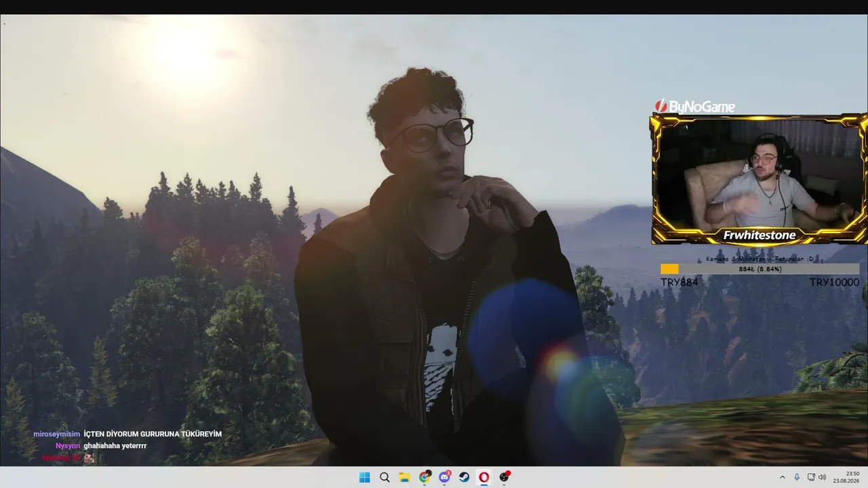Open taskbar Search magnifier
This screenshot has height=488, width=868.
(x=384, y=477)
